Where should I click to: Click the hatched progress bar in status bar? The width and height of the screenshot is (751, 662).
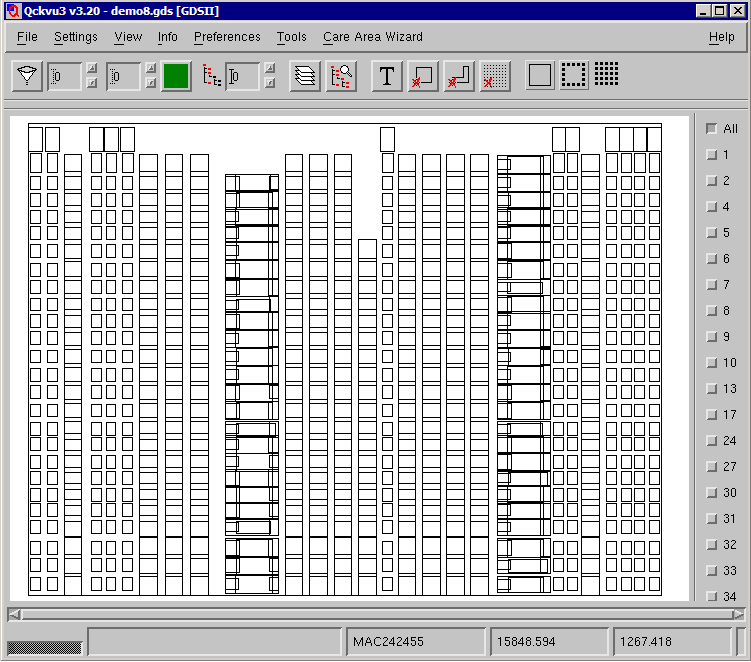pos(44,648)
